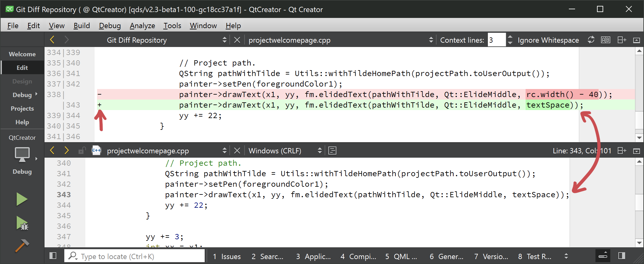Open the Windows (CRLF) line ending dropdown
Viewport: 644px width, 264px height.
(285, 151)
